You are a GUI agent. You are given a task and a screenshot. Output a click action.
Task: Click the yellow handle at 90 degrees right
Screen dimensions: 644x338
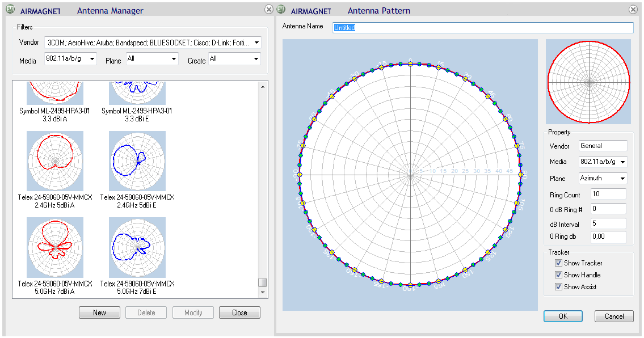click(x=521, y=175)
